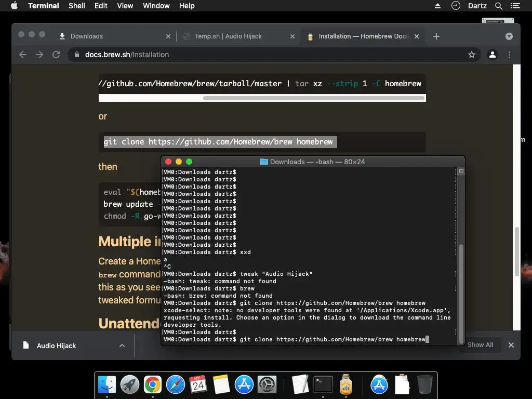
Task: Close the Temp.sh Audio Hijack tab
Action: tap(292, 36)
